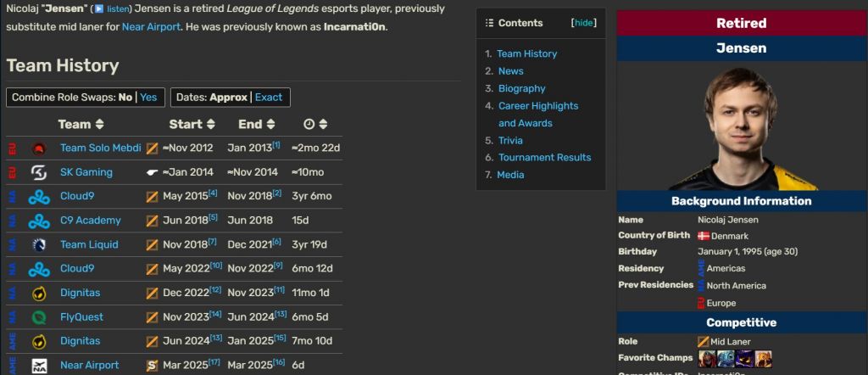Image resolution: width=868 pixels, height=375 pixels.
Task: Open Jensen's player portrait photo
Action: click(x=742, y=127)
